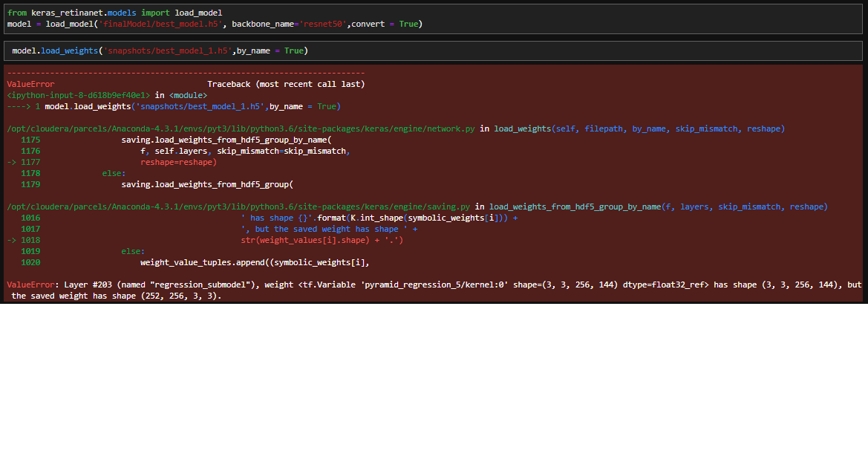Click the highlighted line 1018 in traceback
This screenshot has height=468, width=868.
30,240
